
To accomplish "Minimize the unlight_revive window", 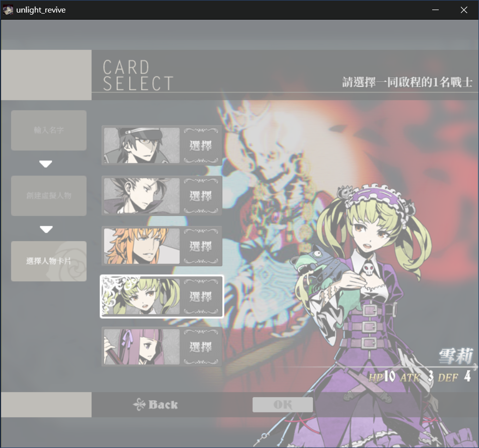I will [435, 10].
